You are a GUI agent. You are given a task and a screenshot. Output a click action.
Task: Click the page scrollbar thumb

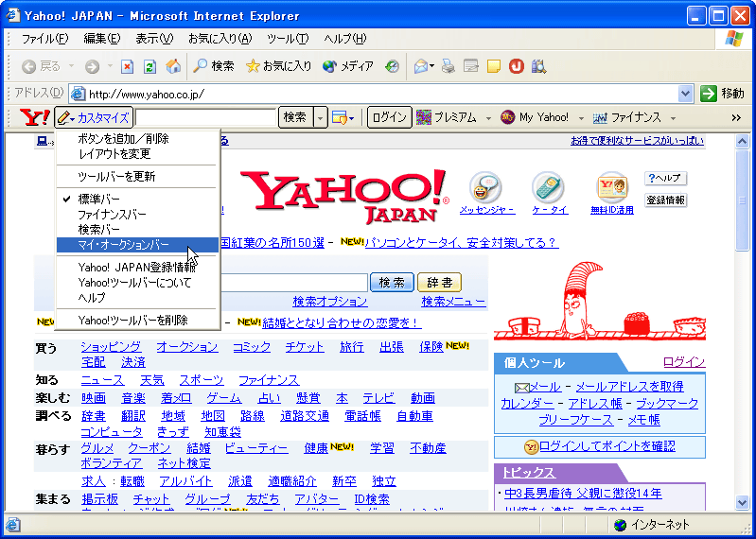click(742, 200)
